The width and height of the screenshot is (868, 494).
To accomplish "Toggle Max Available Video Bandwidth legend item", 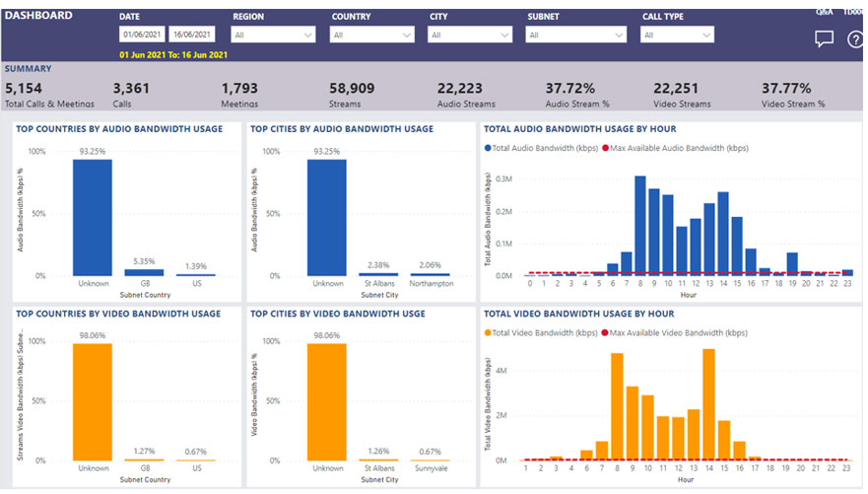I will tap(674, 333).
